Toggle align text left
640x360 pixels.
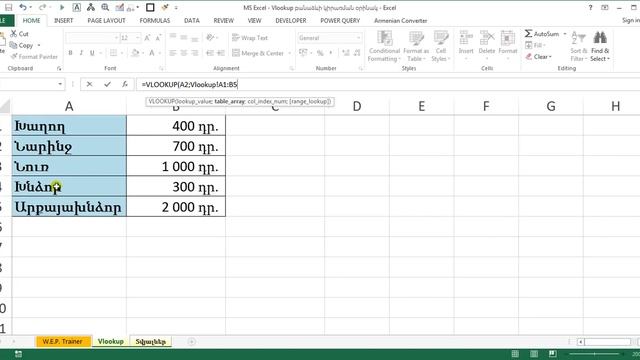tap(173, 53)
